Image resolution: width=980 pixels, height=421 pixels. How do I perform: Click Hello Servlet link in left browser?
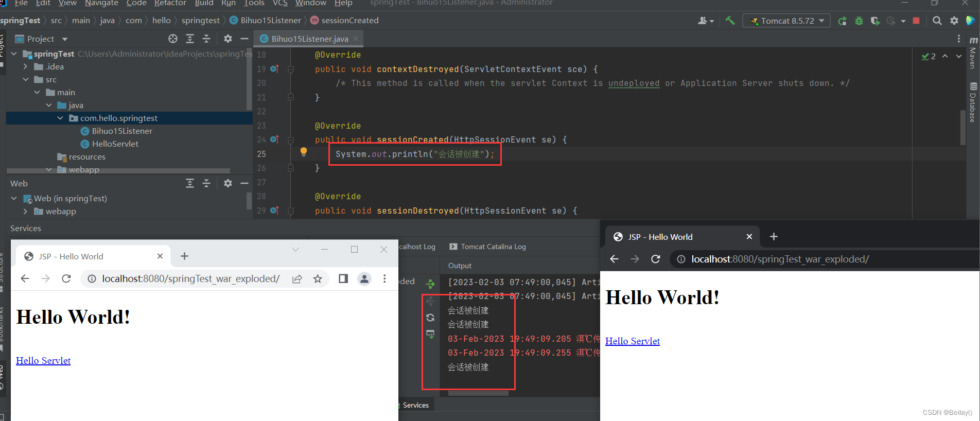click(43, 360)
